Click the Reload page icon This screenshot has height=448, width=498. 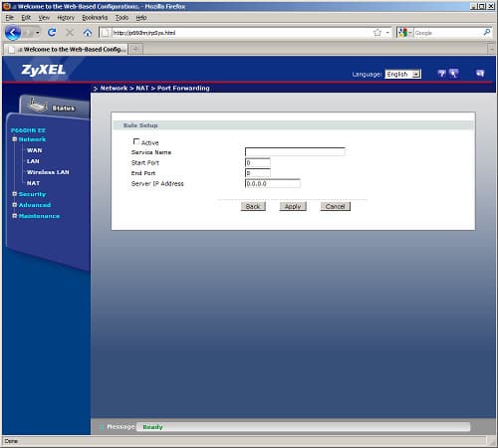click(52, 32)
